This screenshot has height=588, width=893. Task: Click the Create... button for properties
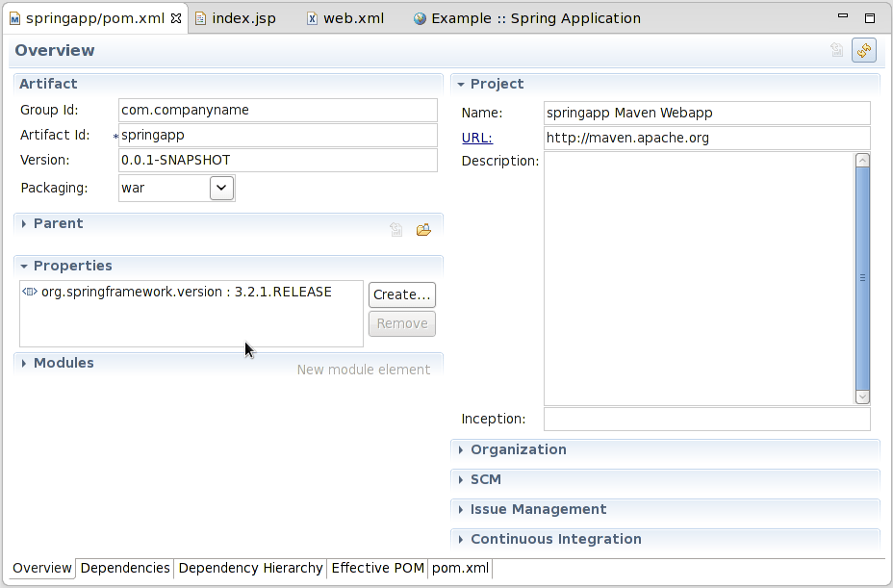point(401,294)
